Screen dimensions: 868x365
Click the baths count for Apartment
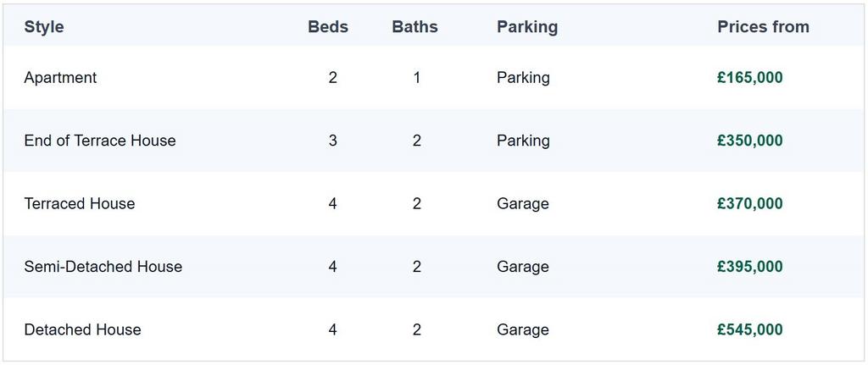point(416,77)
